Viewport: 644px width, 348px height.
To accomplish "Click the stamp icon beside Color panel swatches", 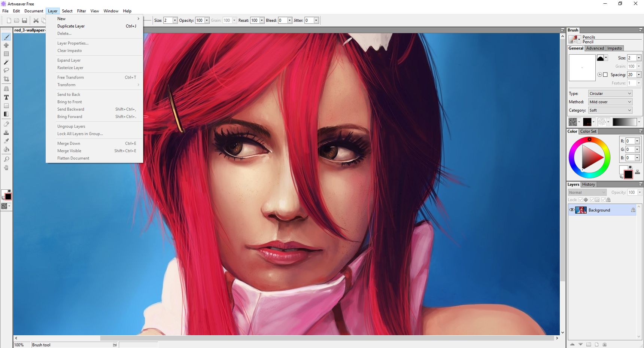I will pyautogui.click(x=637, y=172).
